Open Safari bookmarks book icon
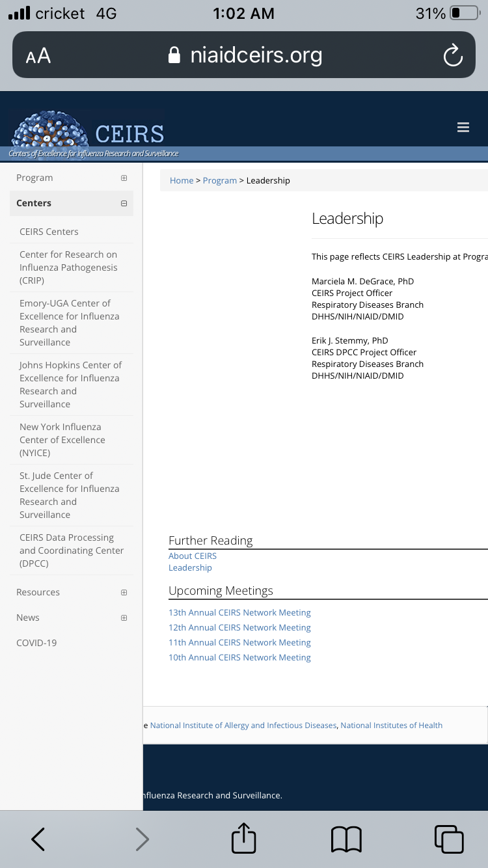Viewport: 488px width, 868px height. pos(346,839)
